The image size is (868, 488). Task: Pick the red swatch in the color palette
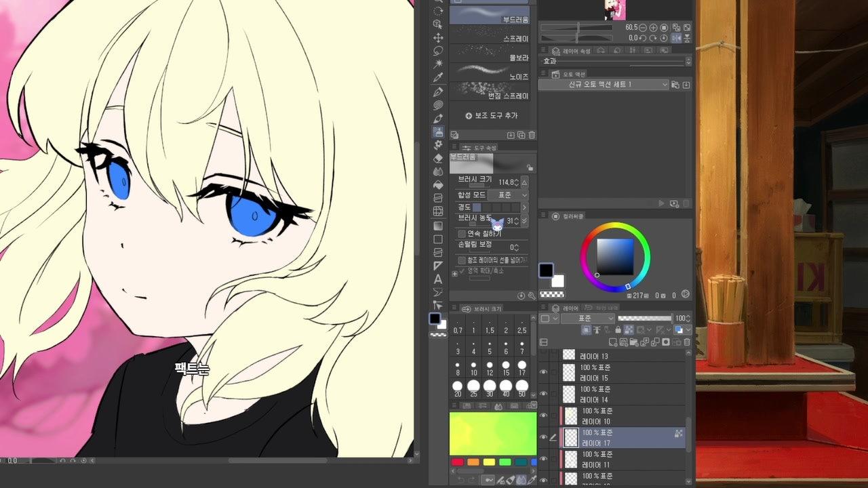coord(458,462)
